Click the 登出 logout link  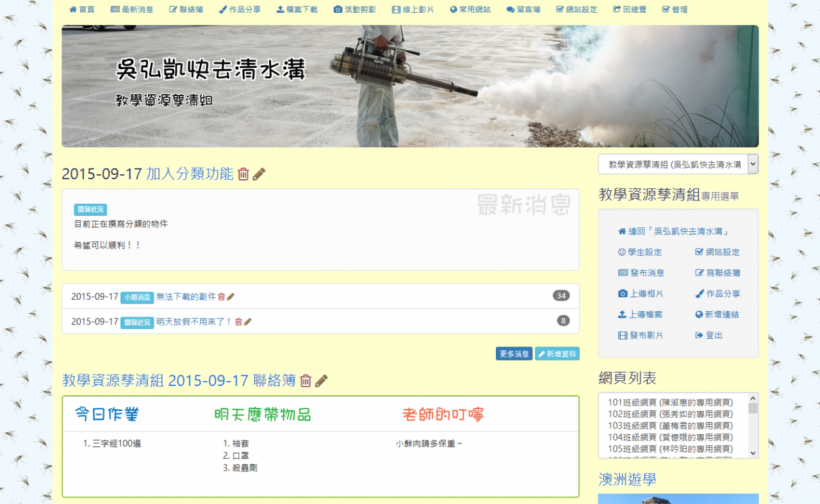coord(709,335)
